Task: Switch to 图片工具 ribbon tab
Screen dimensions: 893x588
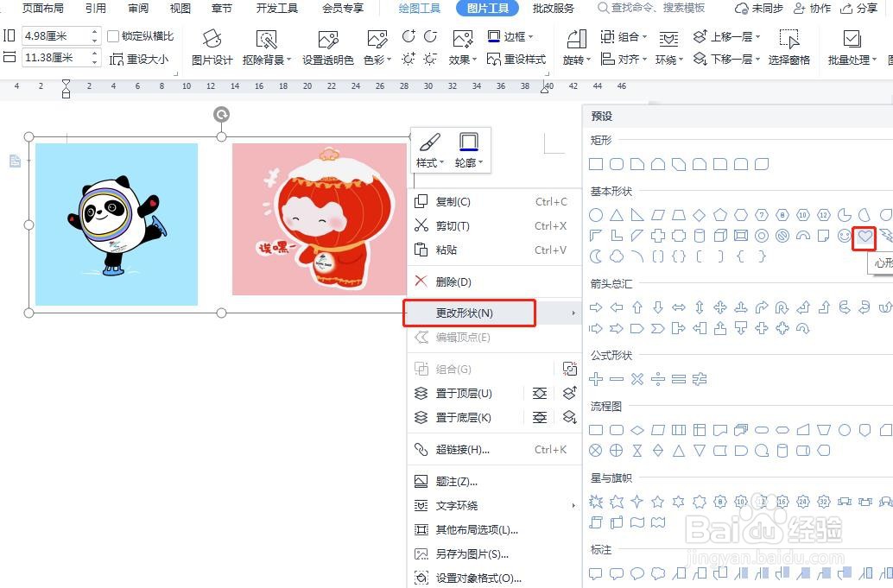Action: tap(487, 9)
